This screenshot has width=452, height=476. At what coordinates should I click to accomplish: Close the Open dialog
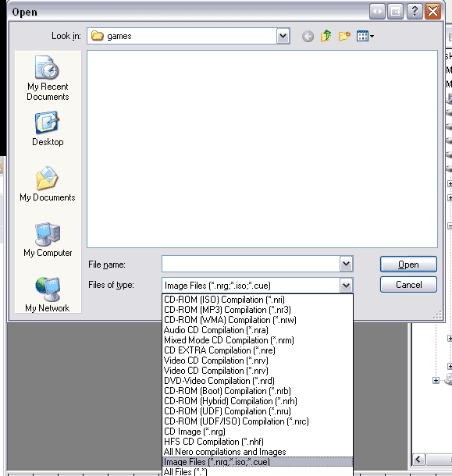pos(432,12)
